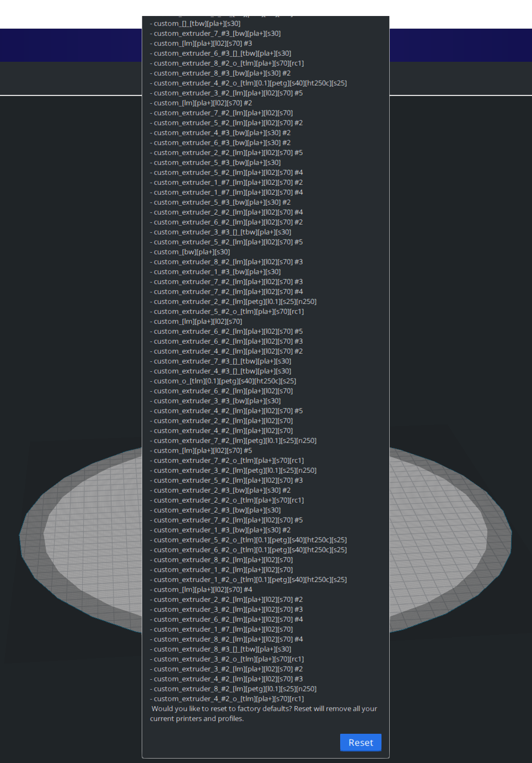
Task: Select the custom_extruder_7_#3_[]_[tbw][pla+][s30] profile
Action: point(222,361)
